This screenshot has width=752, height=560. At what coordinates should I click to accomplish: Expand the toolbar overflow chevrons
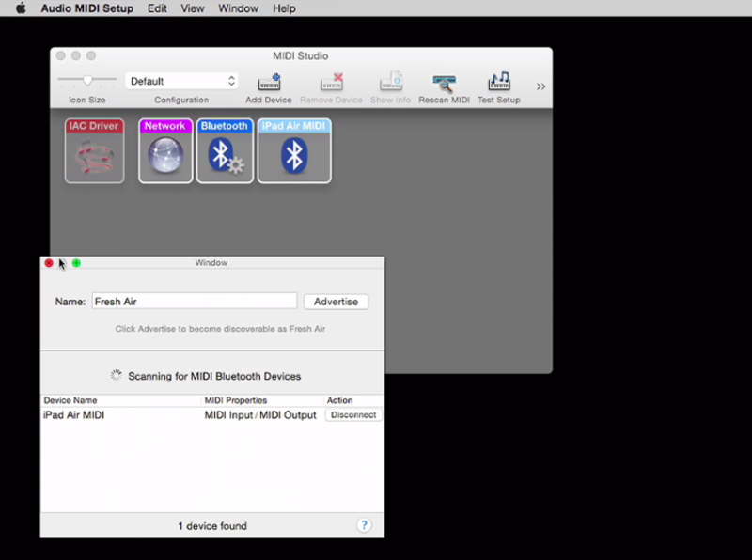(x=541, y=86)
